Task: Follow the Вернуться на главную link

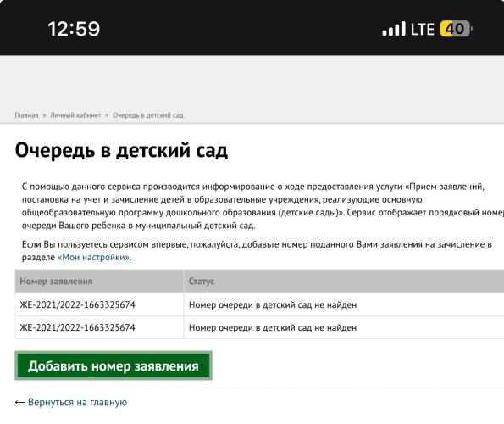Action: (x=77, y=402)
